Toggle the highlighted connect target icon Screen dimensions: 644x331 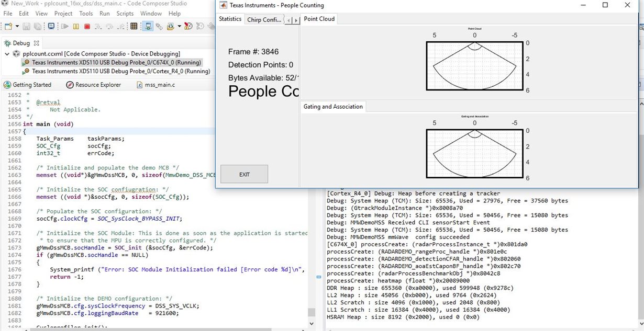[x=148, y=26]
